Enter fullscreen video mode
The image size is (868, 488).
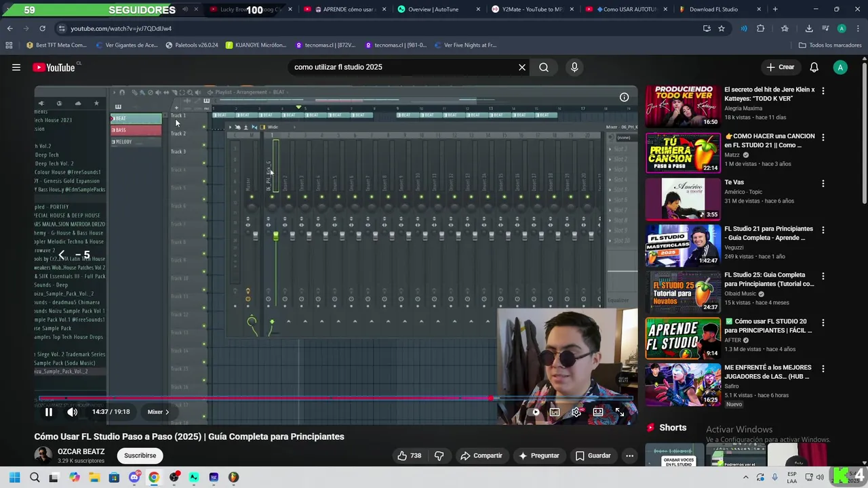coord(620,412)
